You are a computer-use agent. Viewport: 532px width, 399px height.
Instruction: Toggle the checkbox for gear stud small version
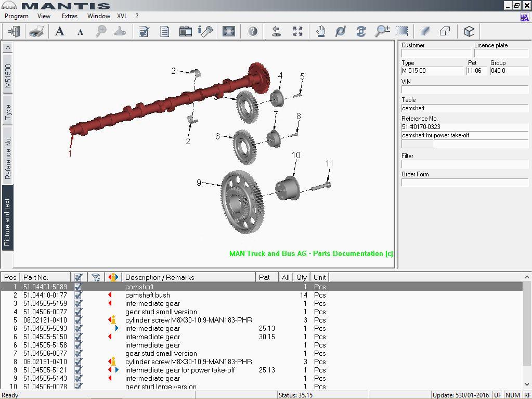[x=78, y=312]
